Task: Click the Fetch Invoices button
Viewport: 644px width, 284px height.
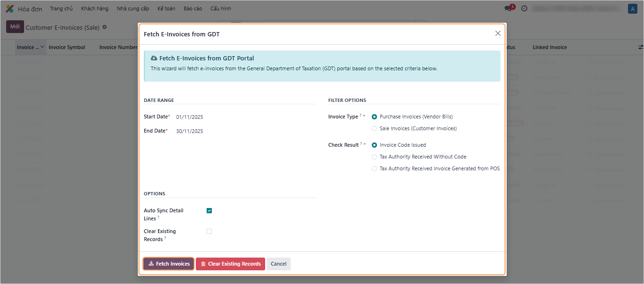Action: (x=168, y=264)
